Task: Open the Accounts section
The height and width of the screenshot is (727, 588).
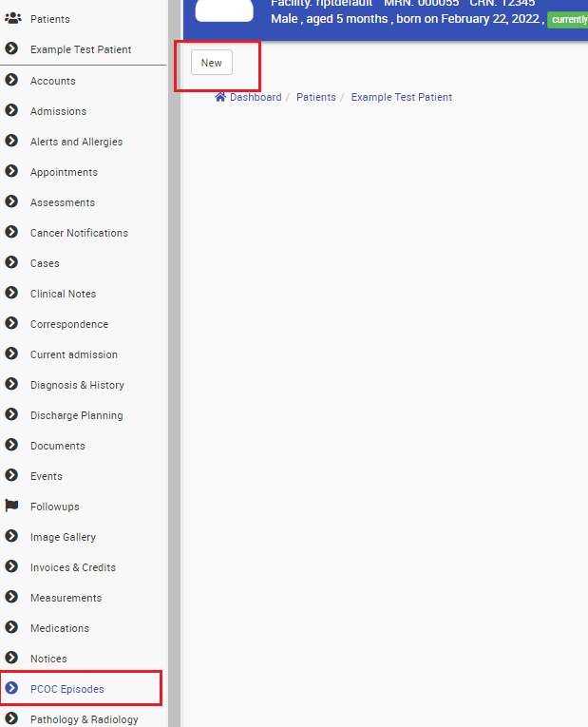Action: 53,81
